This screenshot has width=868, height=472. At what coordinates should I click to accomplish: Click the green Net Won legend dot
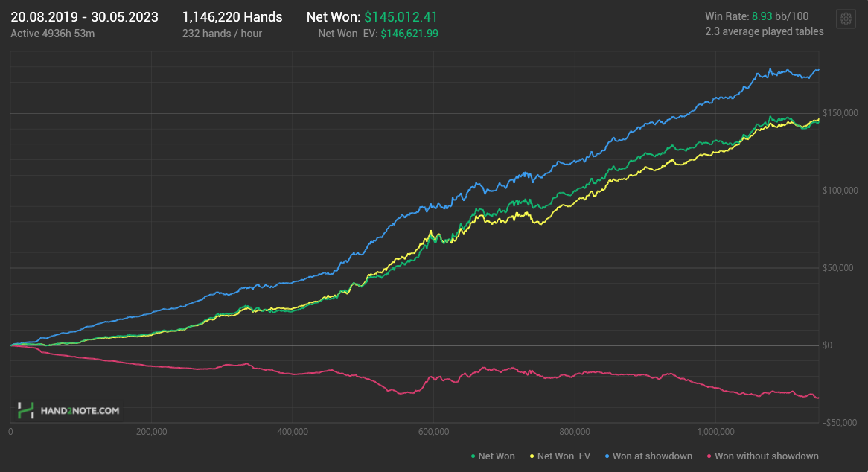click(473, 456)
